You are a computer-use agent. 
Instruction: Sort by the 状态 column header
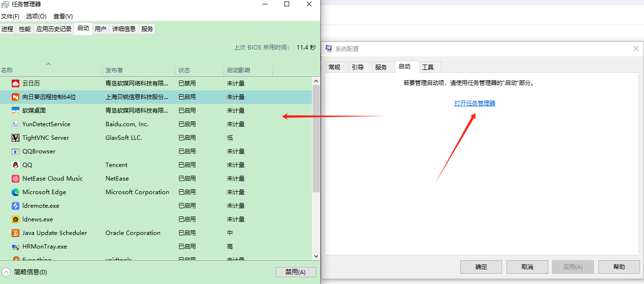point(199,70)
